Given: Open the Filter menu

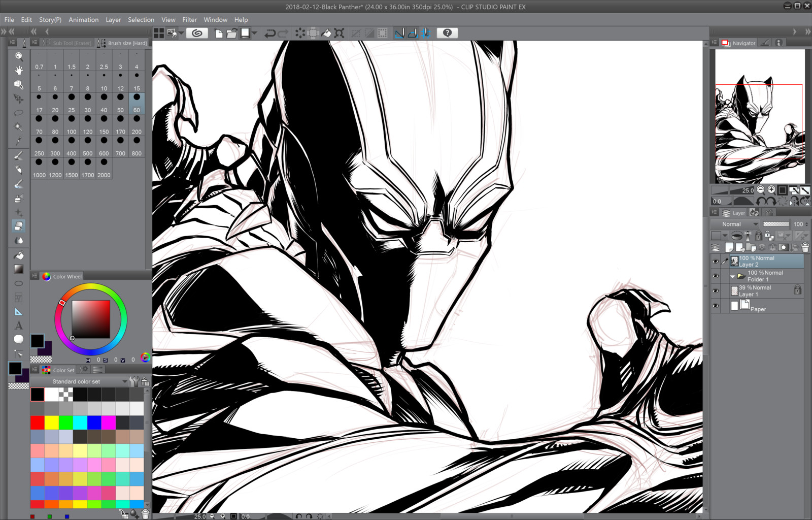Looking at the screenshot, I should (x=189, y=20).
